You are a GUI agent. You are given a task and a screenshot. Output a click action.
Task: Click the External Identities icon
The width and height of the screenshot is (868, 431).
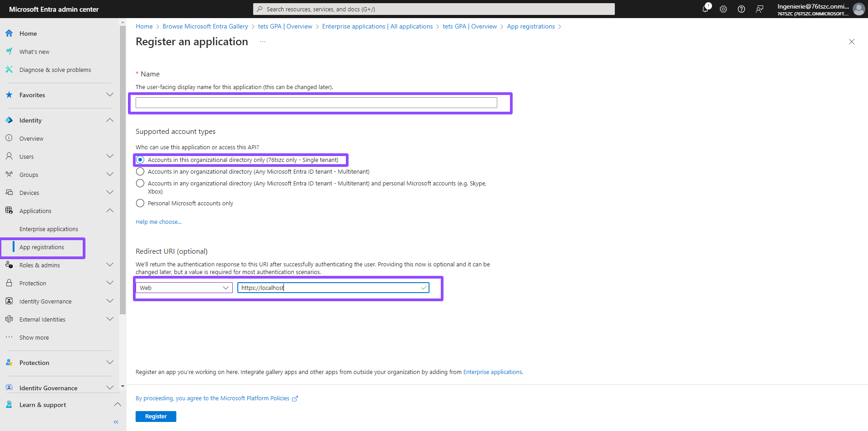[x=9, y=319]
